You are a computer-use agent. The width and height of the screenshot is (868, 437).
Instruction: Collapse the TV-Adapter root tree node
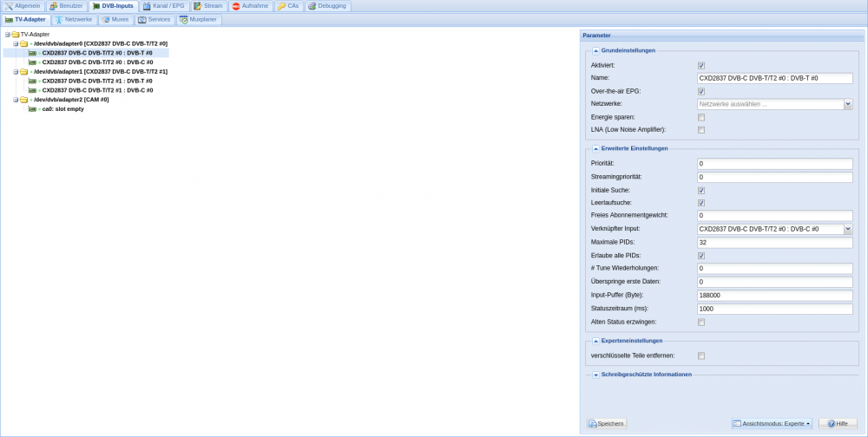7,35
